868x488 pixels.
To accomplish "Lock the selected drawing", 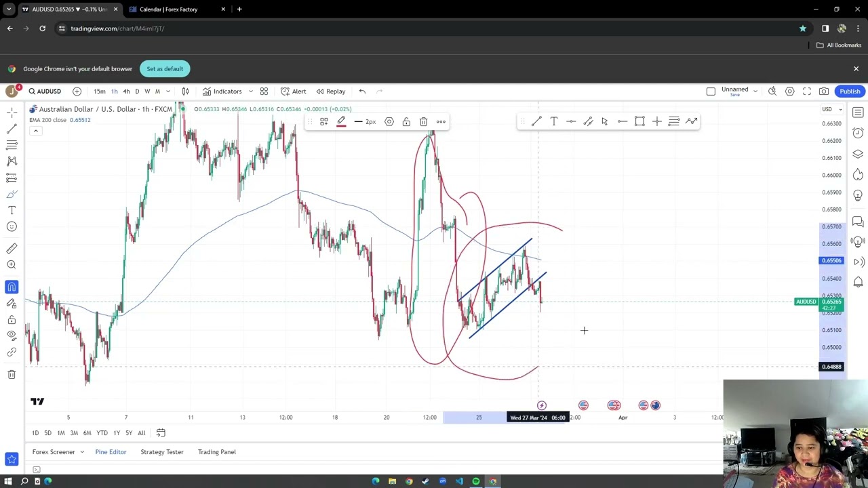I will coord(406,122).
